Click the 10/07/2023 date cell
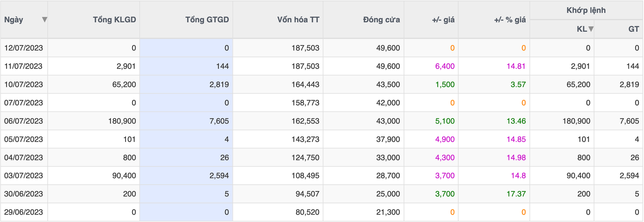This screenshot has height=222, width=644. [x=23, y=84]
